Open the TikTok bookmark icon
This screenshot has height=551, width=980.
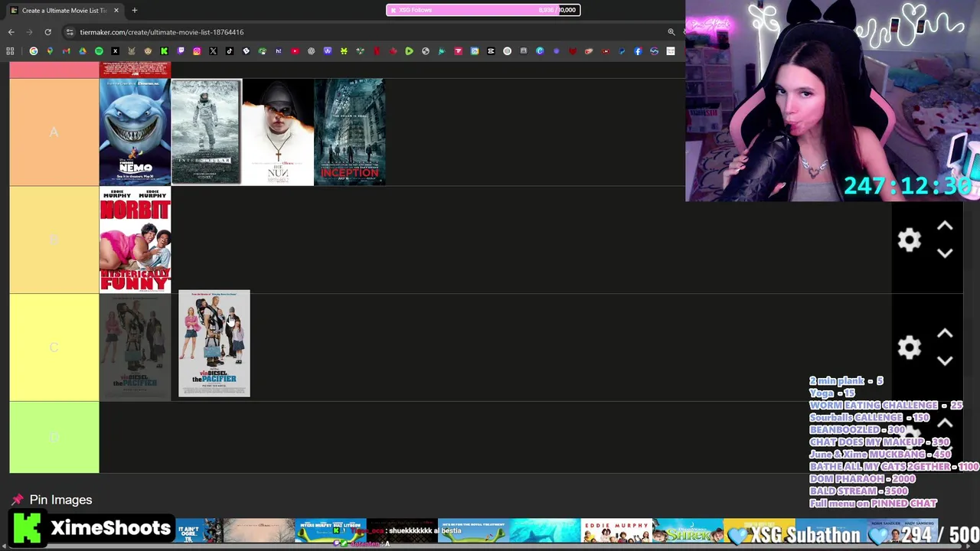pos(230,51)
